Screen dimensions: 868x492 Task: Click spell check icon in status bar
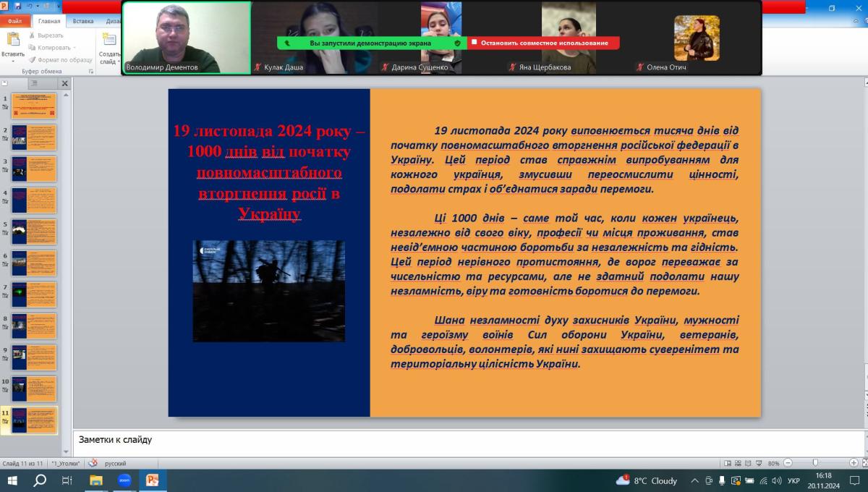tap(93, 463)
